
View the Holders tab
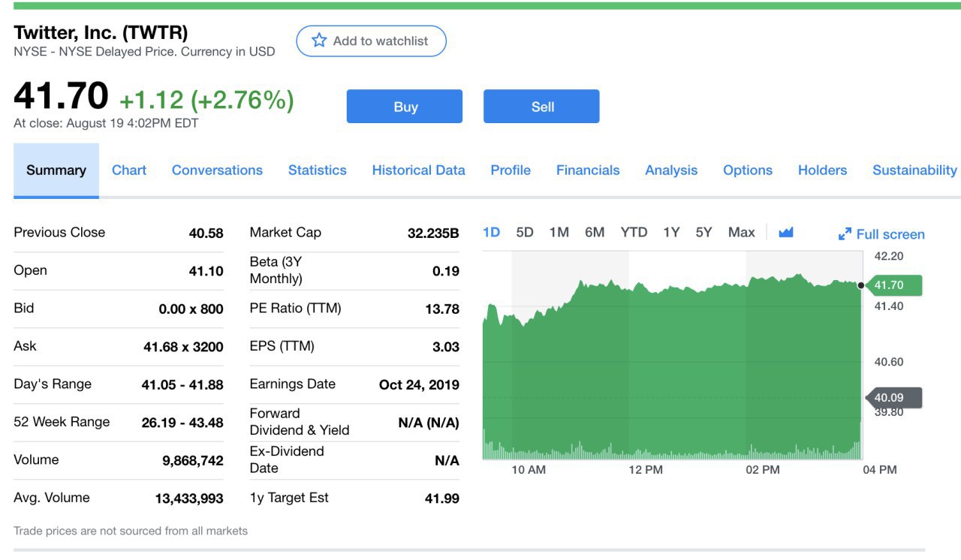click(822, 170)
